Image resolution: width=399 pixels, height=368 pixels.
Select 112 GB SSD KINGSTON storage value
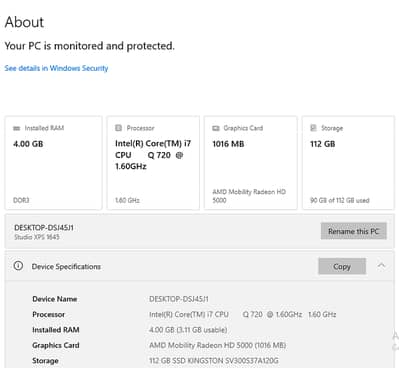point(214,361)
